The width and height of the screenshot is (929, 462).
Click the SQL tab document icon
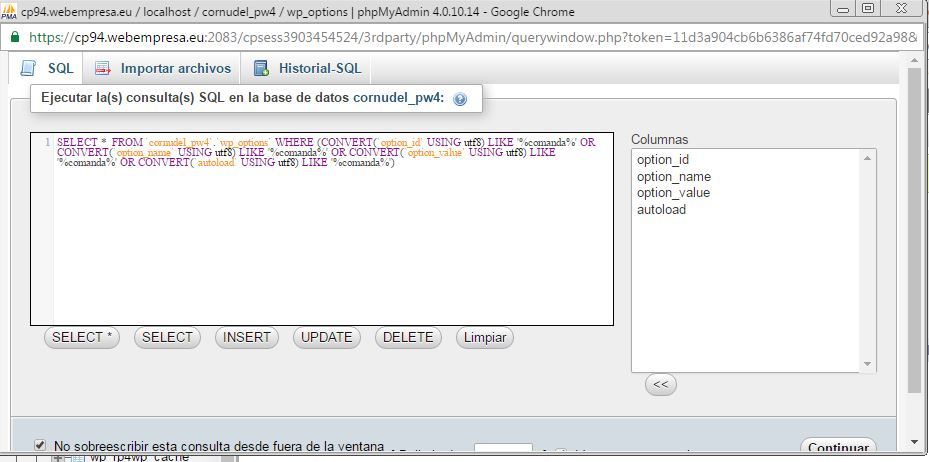[x=28, y=68]
